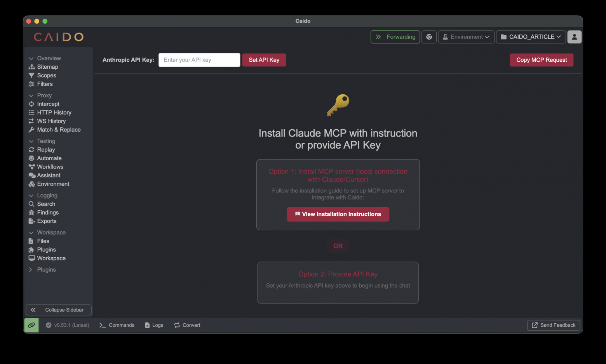Click the v0.53.1 (Latest) version indicator
Viewport: 606px width, 364px height.
(x=68, y=325)
